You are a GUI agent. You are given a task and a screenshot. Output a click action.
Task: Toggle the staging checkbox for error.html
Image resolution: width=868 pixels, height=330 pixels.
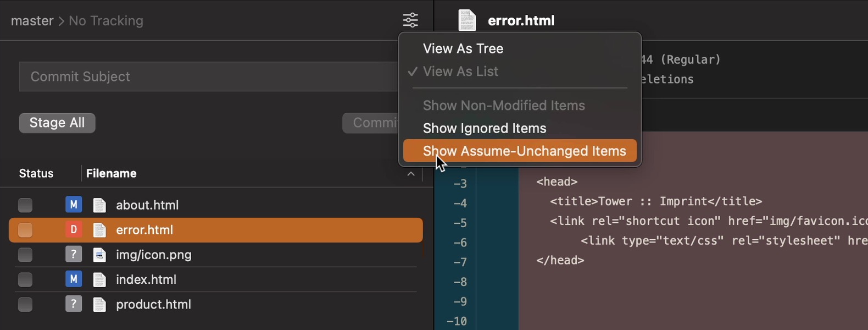click(25, 230)
